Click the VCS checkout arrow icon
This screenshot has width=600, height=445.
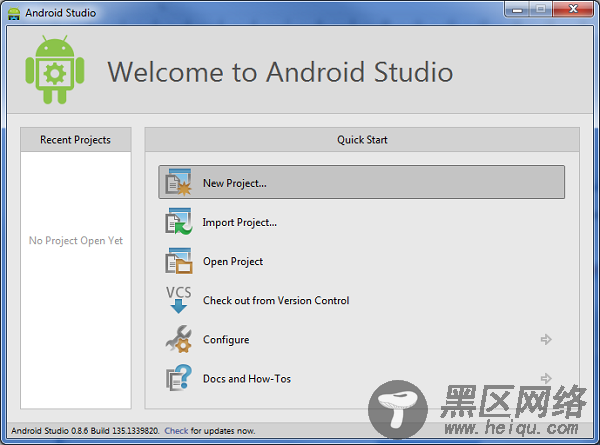(x=178, y=300)
